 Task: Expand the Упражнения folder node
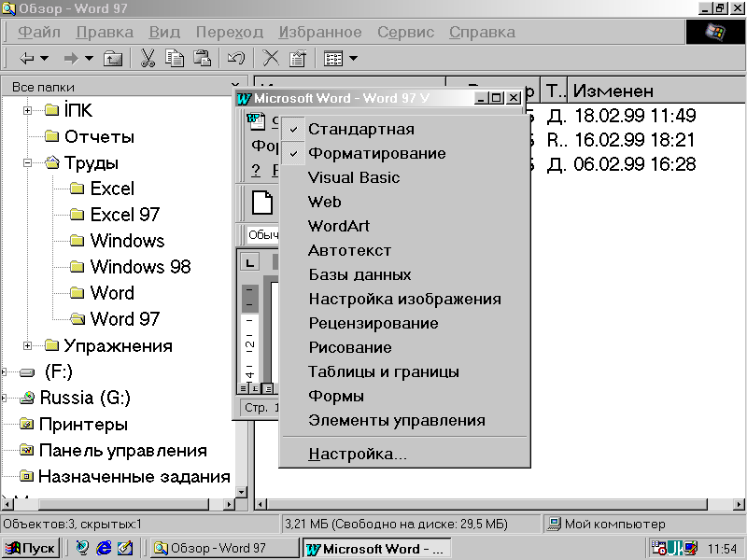[x=28, y=345]
